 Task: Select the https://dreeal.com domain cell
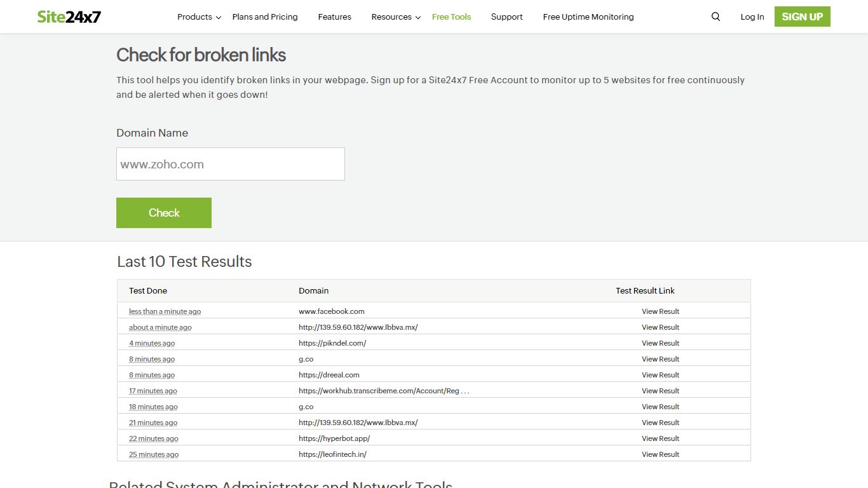coord(329,375)
